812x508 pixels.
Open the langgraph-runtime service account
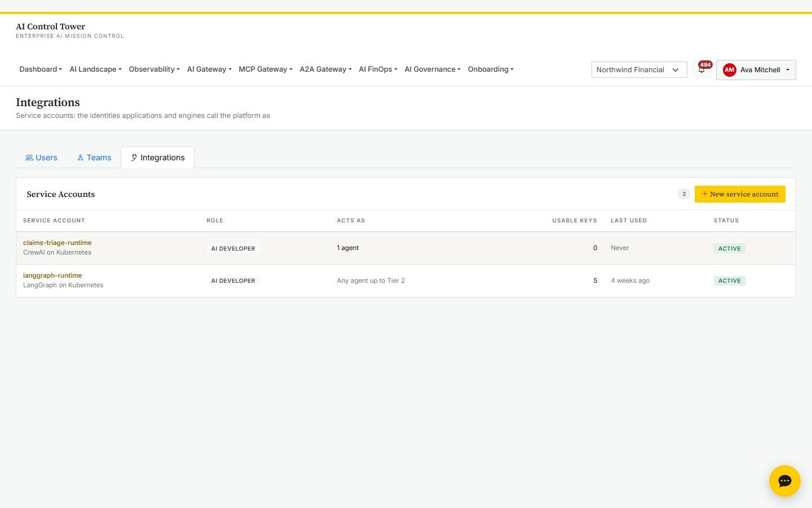52,275
